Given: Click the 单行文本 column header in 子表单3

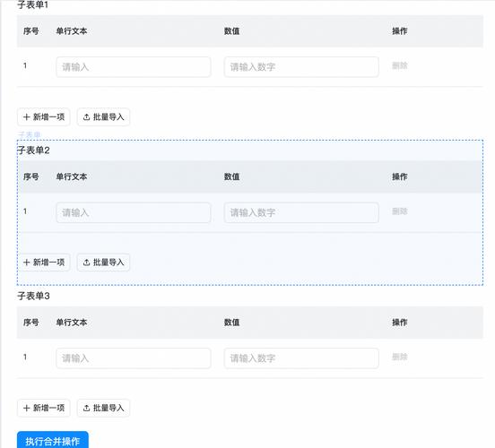Looking at the screenshot, I should coord(72,323).
